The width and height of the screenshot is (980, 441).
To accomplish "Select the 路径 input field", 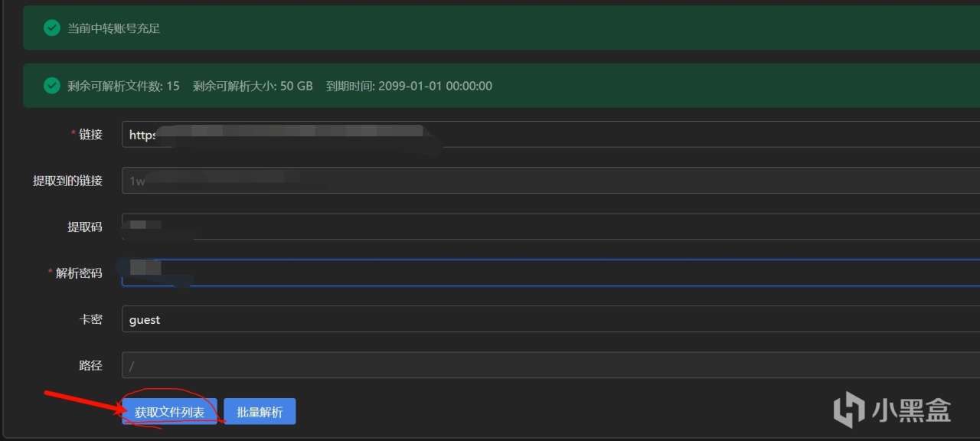I will 550,365.
